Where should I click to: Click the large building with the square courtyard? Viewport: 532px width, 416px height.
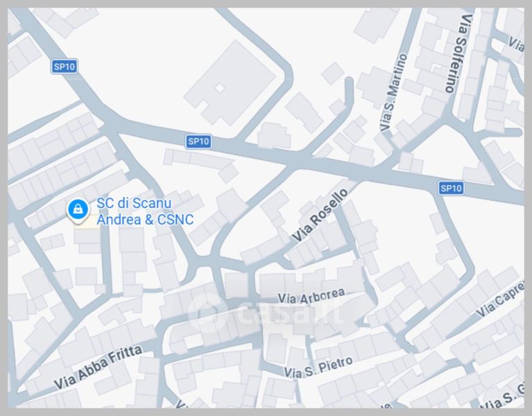coord(231,83)
